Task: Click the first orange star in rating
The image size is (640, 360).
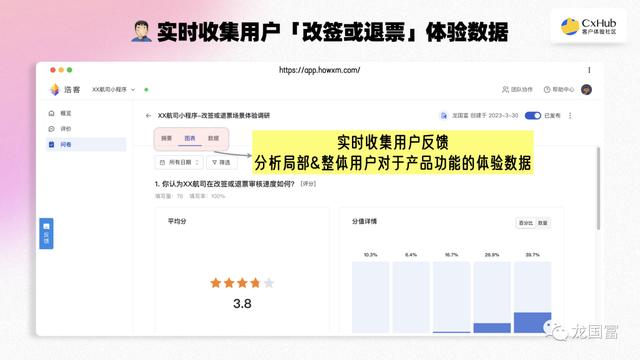Action: coord(216,282)
